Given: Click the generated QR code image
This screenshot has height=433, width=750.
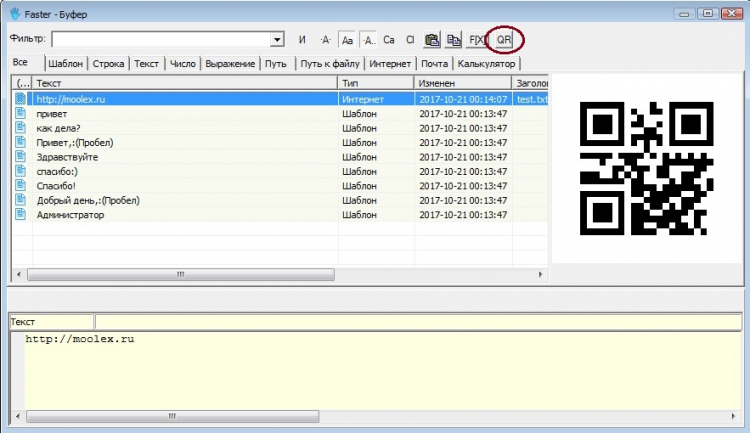Looking at the screenshot, I should 646,168.
